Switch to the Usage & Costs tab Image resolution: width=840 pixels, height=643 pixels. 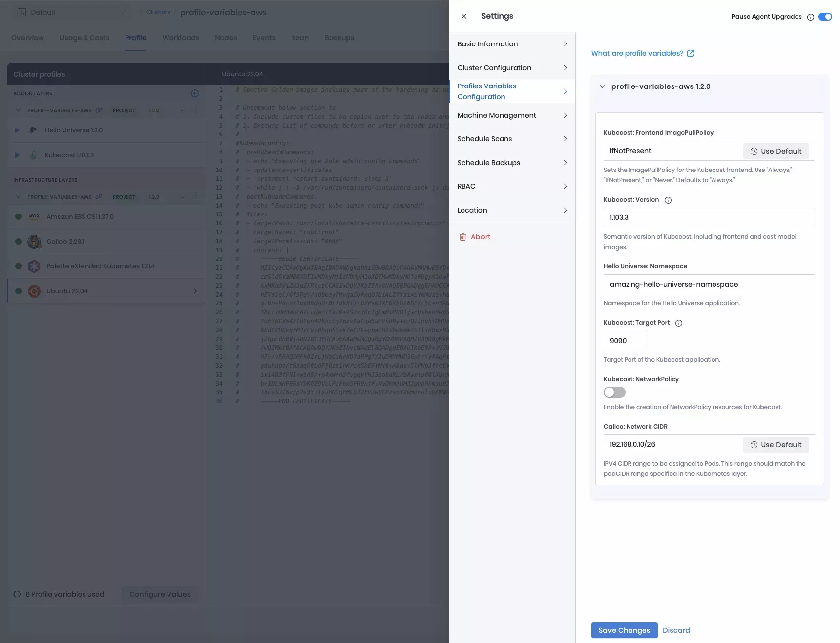coord(84,38)
